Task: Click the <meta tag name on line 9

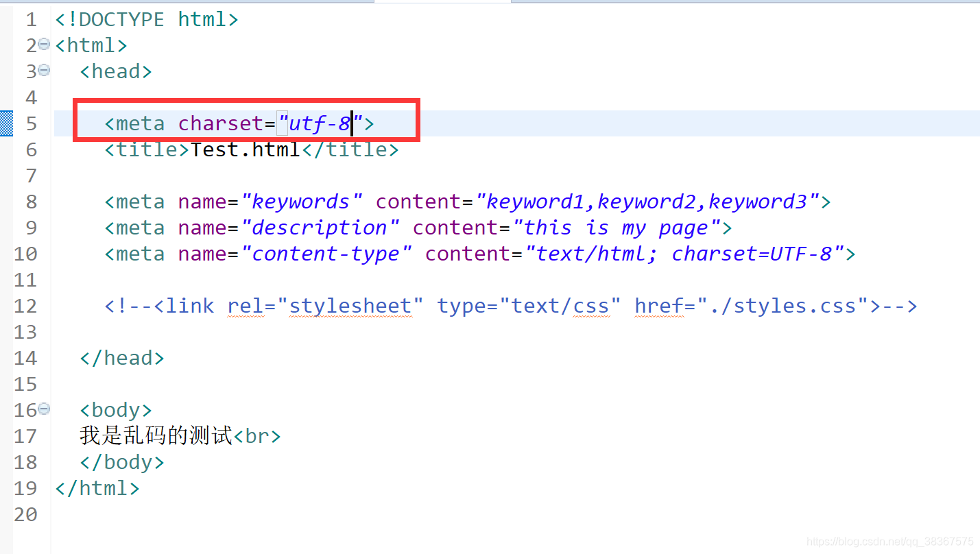Action: (x=134, y=228)
